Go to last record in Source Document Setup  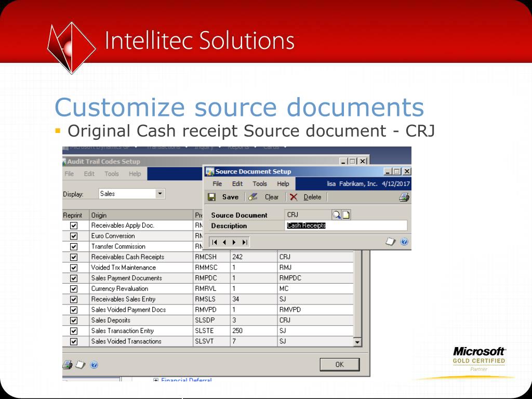(x=245, y=242)
